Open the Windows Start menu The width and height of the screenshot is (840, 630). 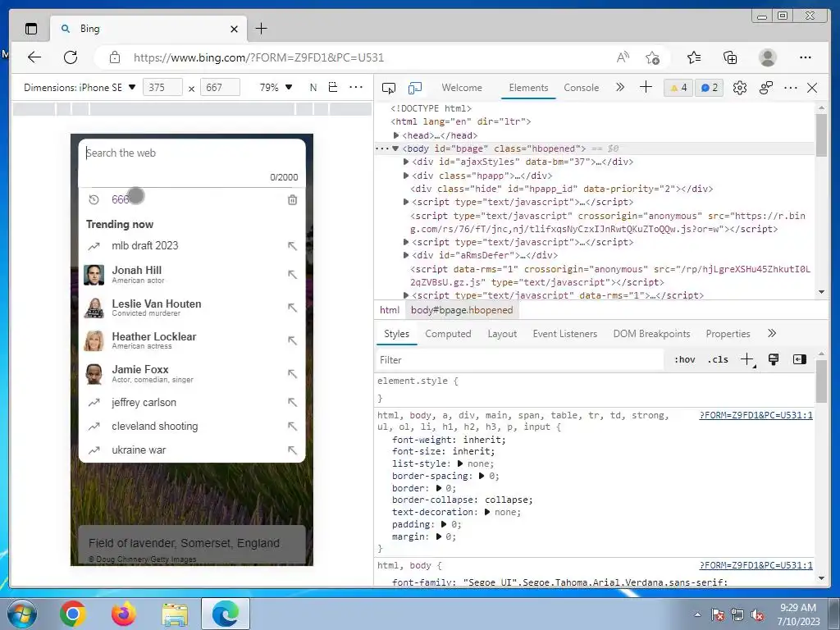coord(21,614)
